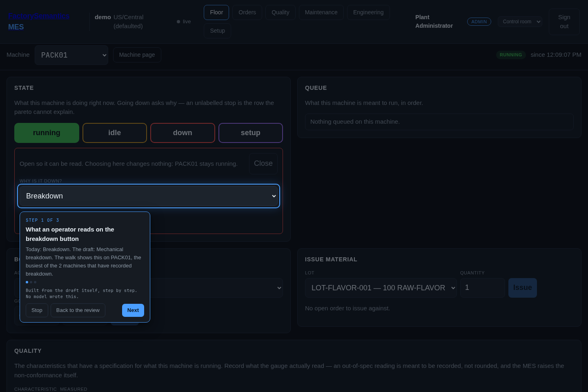Click the Sign out button
The height and width of the screenshot is (392, 588).
coord(564,22)
